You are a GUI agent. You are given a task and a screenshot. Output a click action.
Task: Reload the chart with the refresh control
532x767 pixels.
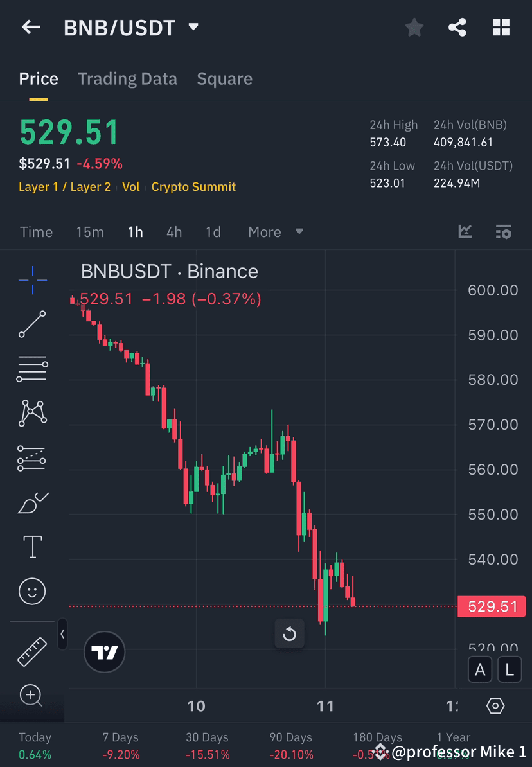pos(289,633)
